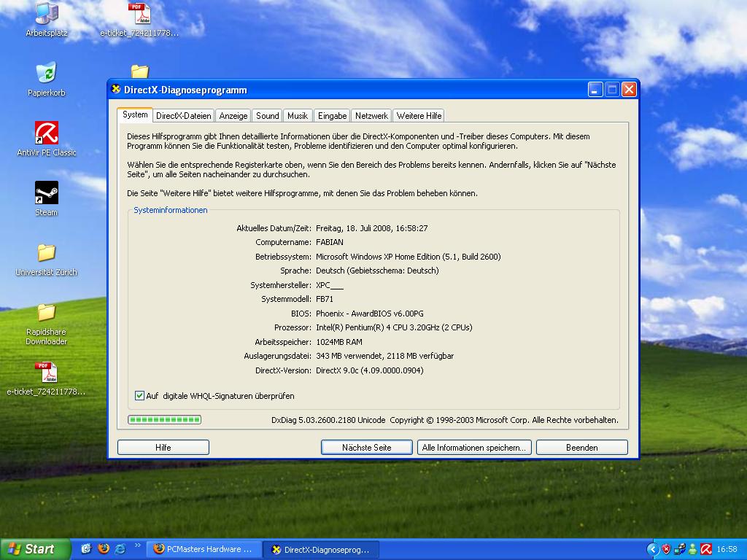
Task: Click the network connection tray icon
Action: point(679,549)
